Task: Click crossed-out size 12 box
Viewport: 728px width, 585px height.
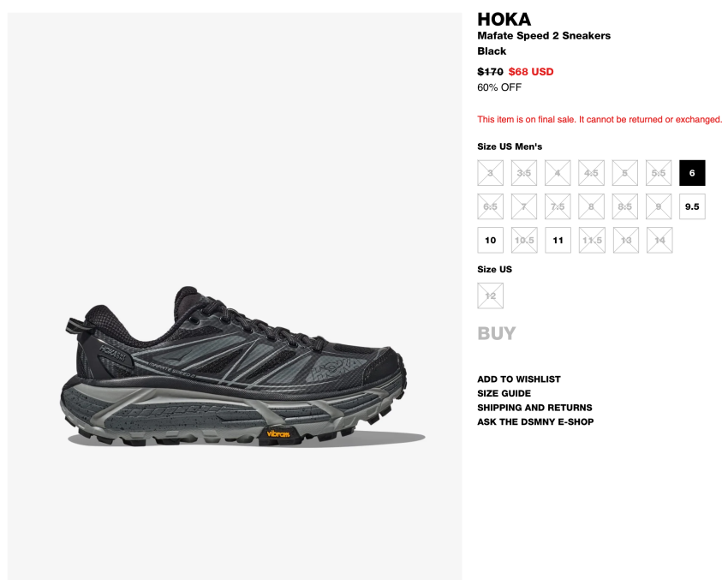Action: tap(490, 295)
